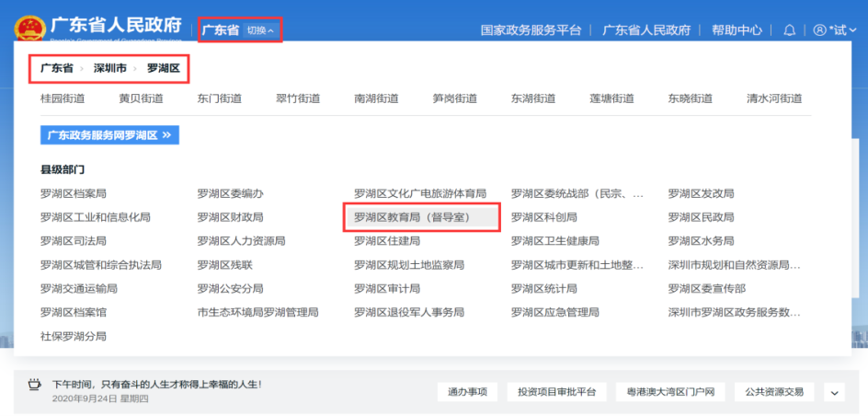Screen dimensions: 868x416
Task: Open 帮助中心 in header
Action: 737,30
